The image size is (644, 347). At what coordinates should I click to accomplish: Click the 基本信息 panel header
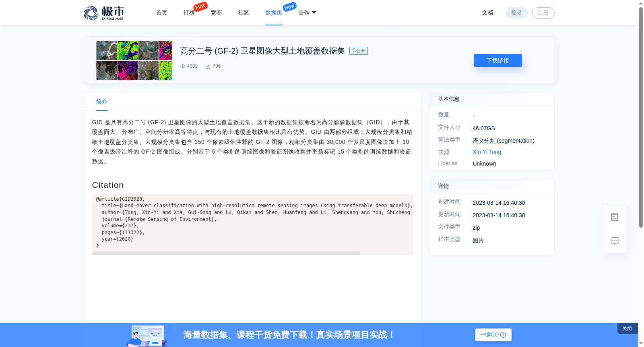coord(492,99)
